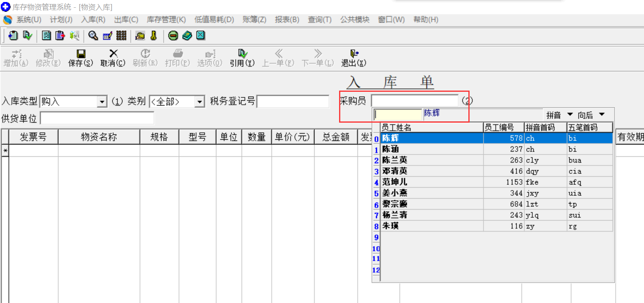Click the 打印(P) toolbar button
The width and height of the screenshot is (644, 303).
[178, 58]
